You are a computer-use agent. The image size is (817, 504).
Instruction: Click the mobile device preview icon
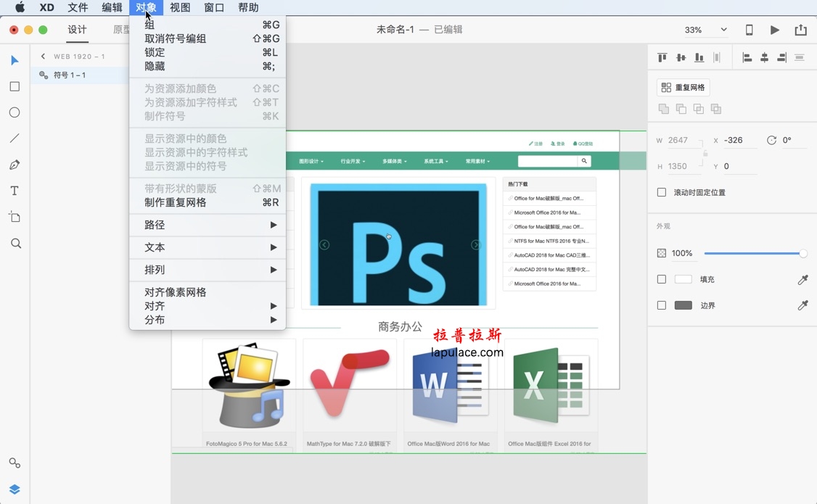pyautogui.click(x=749, y=30)
